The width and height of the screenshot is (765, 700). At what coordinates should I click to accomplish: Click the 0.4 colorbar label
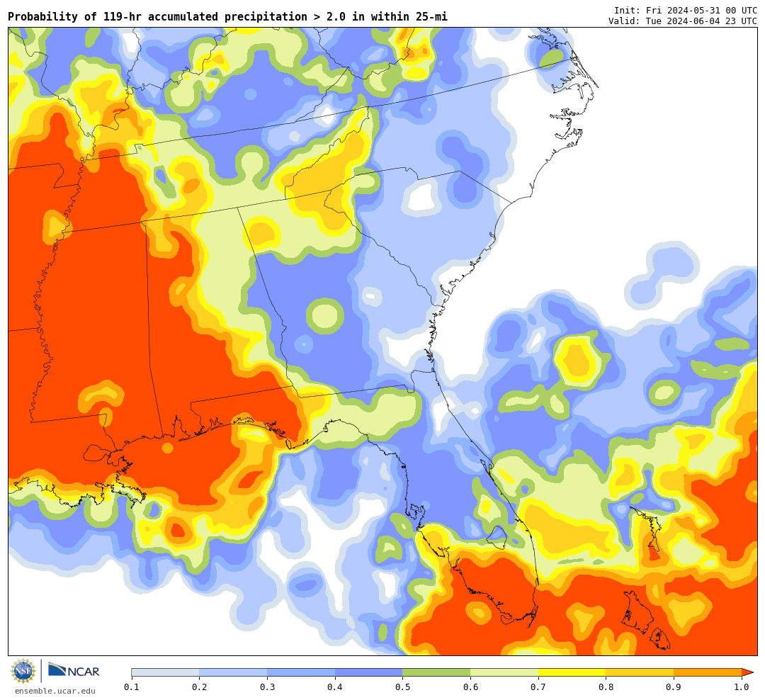pyautogui.click(x=334, y=687)
